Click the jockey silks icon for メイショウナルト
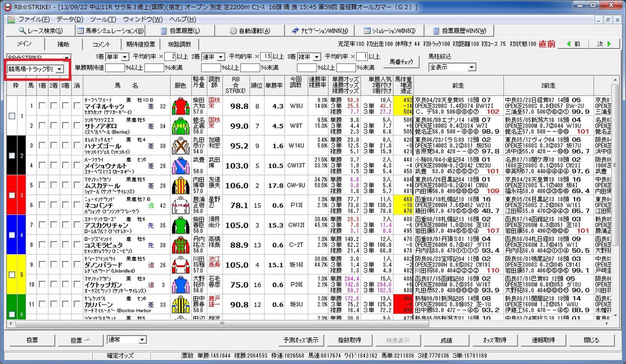This screenshot has height=364, width=626. (180, 166)
